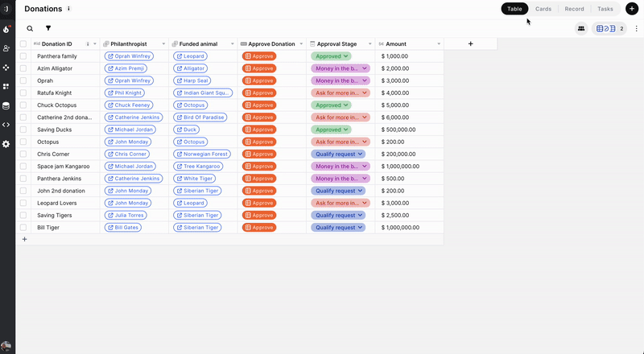Toggle the select-all checkbox in header row

click(23, 44)
